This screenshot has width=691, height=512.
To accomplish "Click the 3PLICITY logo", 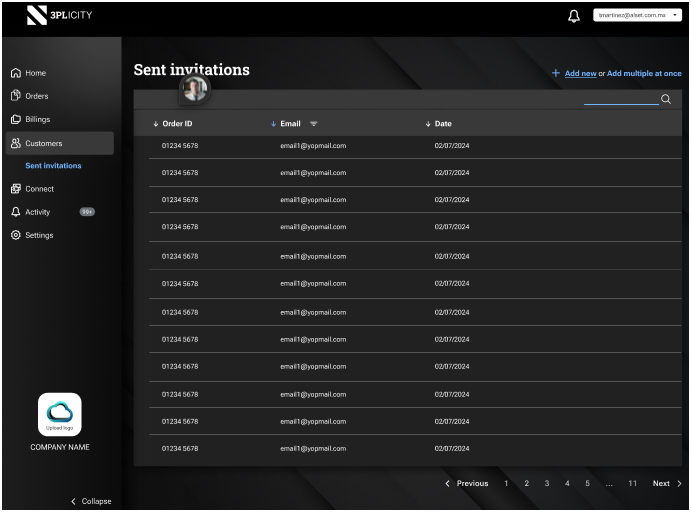I will pos(59,15).
